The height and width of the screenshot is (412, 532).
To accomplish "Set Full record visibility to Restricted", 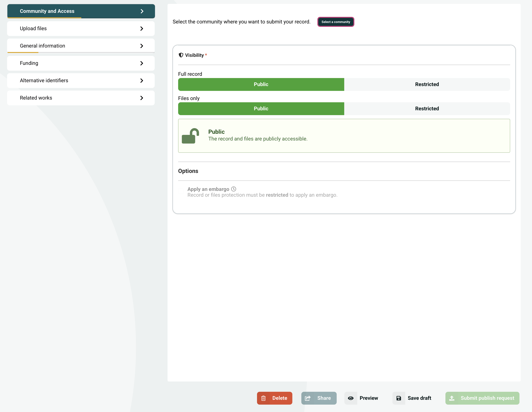I will (x=427, y=84).
